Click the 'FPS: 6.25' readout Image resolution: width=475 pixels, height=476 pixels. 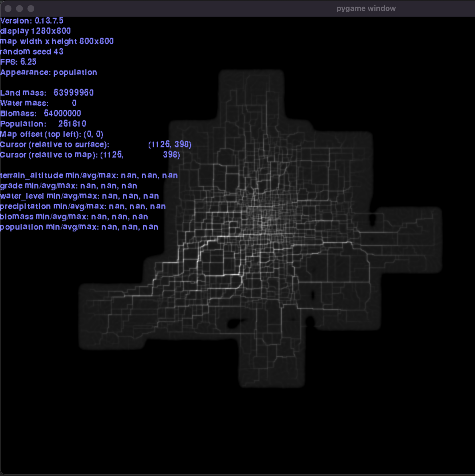18,62
